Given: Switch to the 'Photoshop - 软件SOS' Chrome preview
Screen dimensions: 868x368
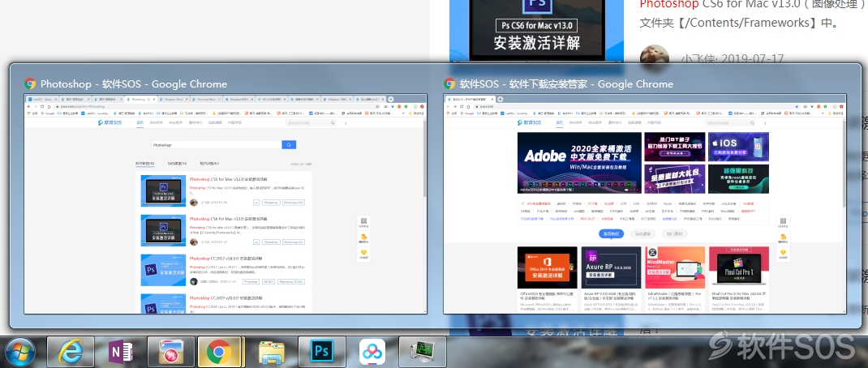Looking at the screenshot, I should click(226, 203).
